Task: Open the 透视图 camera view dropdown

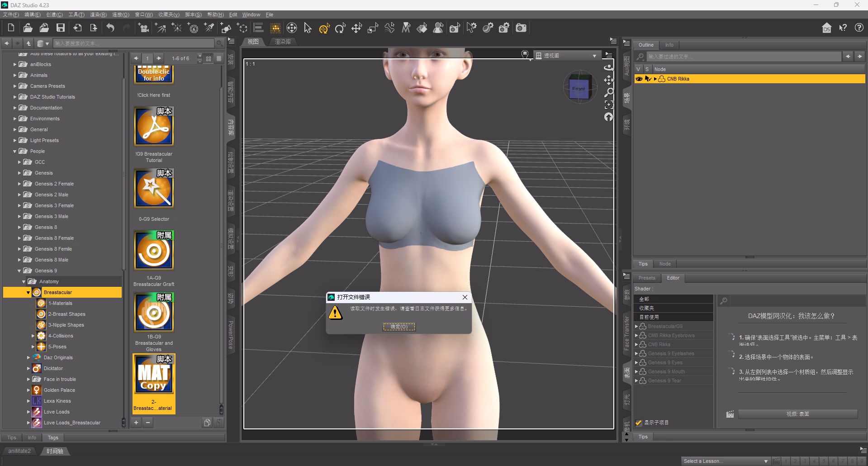Action: (567, 56)
